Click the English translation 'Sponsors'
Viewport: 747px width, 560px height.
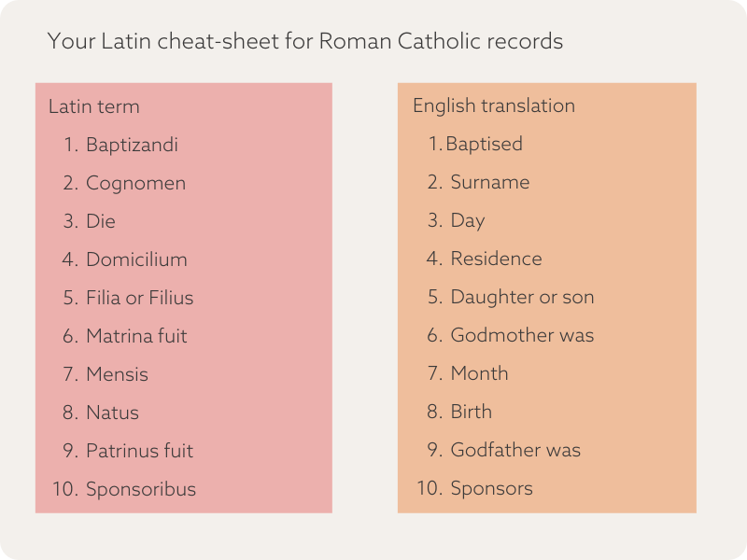click(491, 488)
